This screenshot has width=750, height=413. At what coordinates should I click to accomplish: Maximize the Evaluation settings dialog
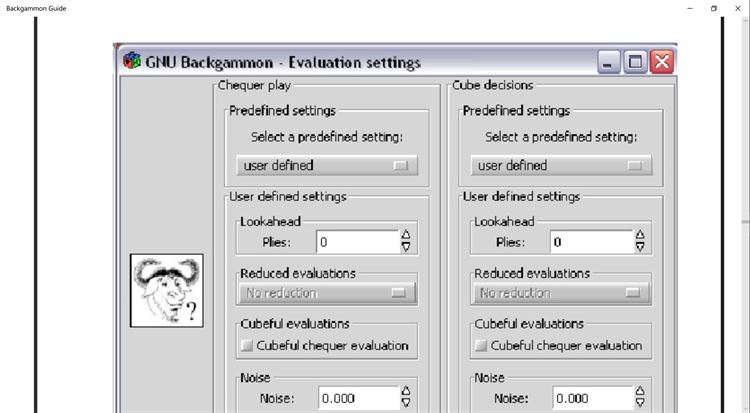pos(635,62)
